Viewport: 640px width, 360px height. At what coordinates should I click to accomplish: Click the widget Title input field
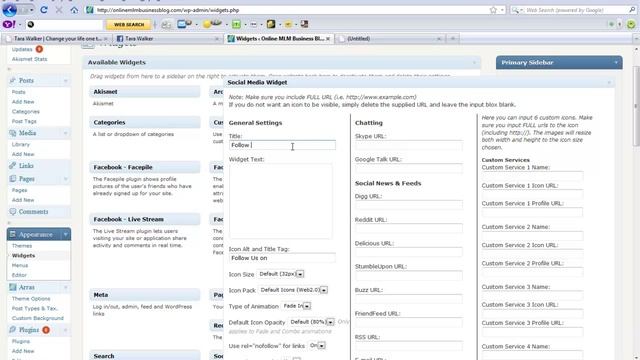pyautogui.click(x=282, y=145)
